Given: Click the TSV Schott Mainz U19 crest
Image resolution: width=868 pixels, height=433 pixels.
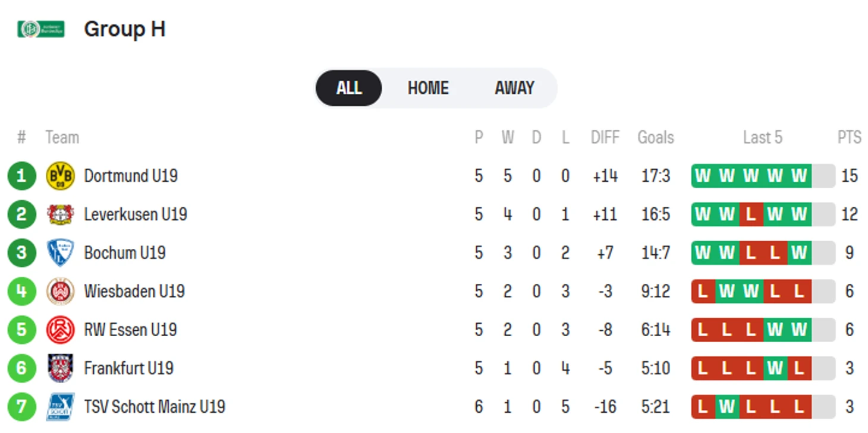Looking at the screenshot, I should [x=60, y=407].
